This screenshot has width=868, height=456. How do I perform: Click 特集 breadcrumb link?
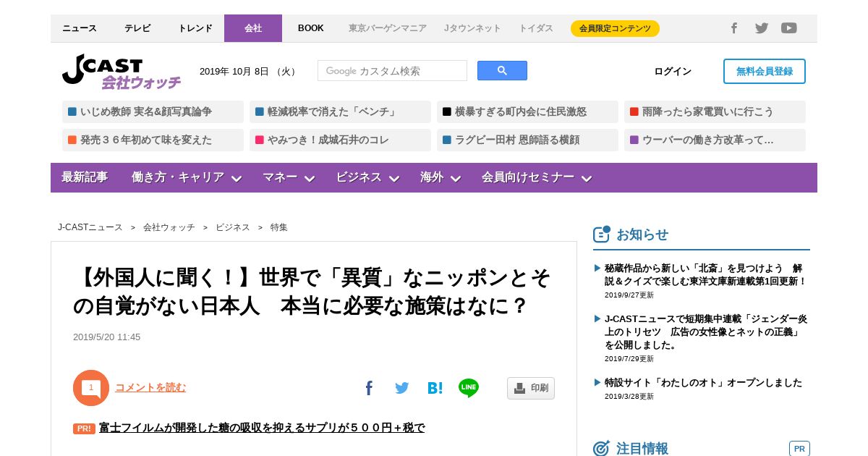[279, 227]
